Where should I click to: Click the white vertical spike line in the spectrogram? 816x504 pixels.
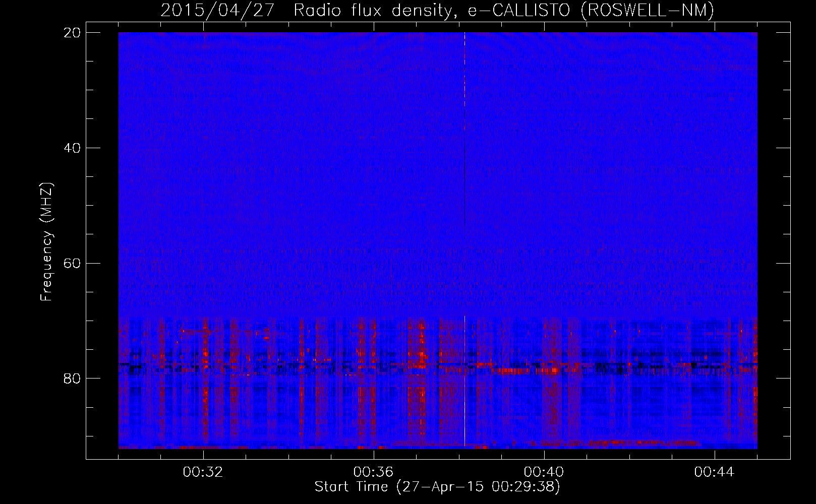pos(464,239)
